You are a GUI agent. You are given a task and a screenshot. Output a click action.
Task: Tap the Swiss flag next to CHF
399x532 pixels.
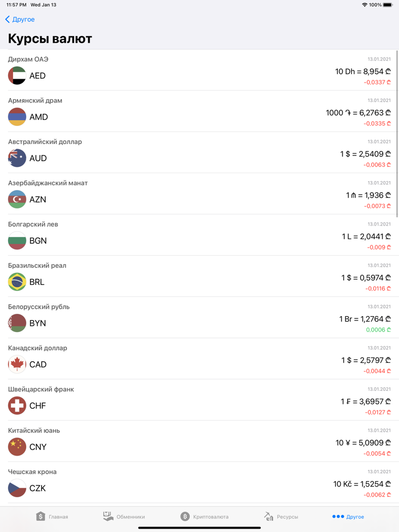[17, 406]
